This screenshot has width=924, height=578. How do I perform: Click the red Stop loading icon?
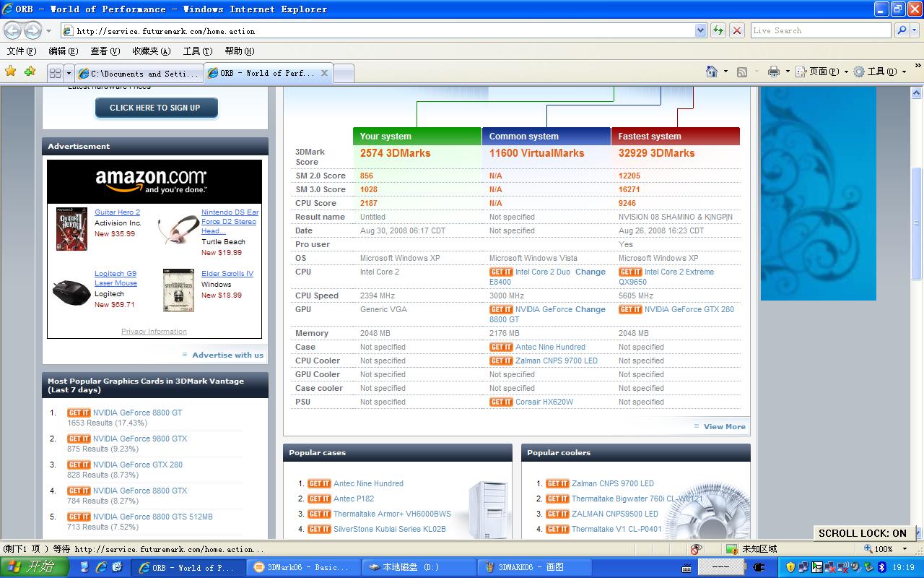737,30
